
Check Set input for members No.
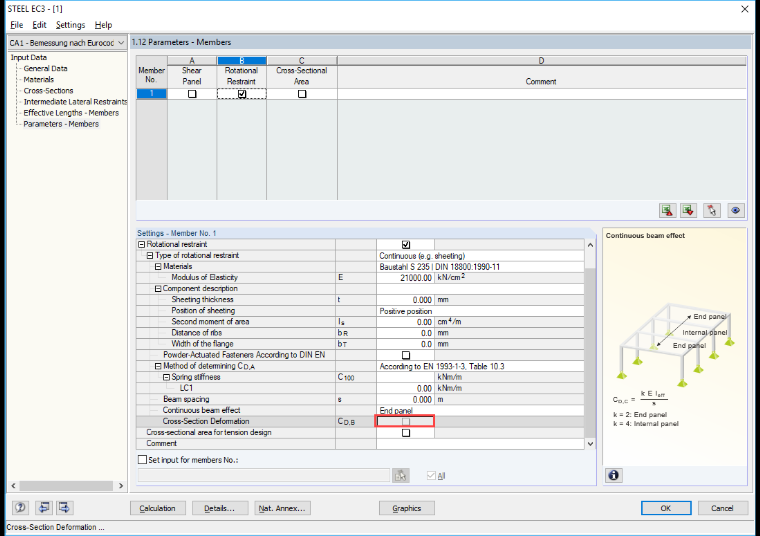click(142, 459)
